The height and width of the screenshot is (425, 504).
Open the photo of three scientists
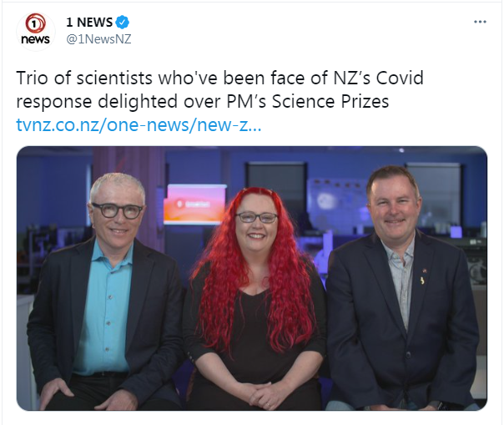tap(252, 278)
